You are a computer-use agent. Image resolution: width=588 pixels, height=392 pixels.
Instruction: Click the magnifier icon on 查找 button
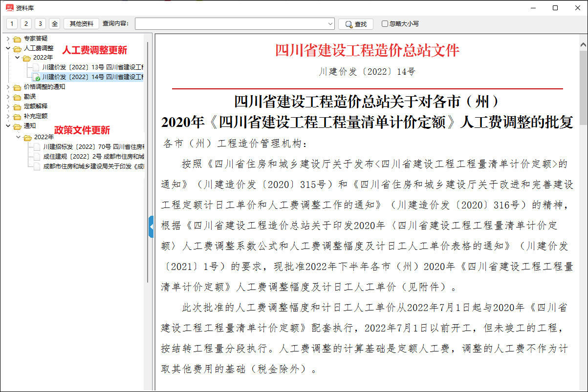coord(348,24)
